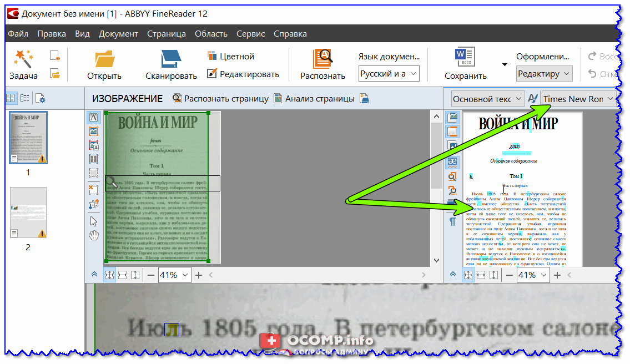Expand the Сохранить format dropdown arrow
Viewport: 630px width, 364px height.
point(505,64)
